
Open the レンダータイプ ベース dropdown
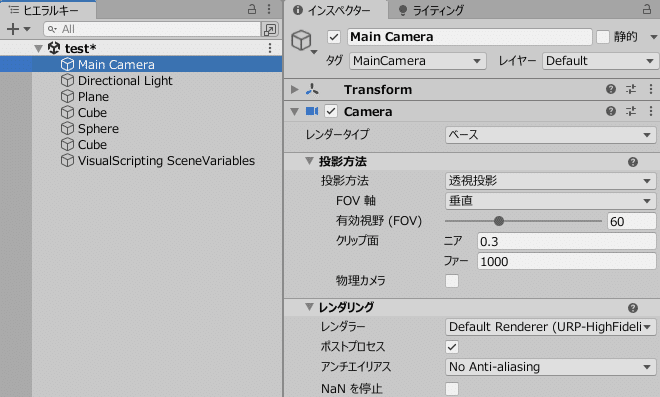click(550, 135)
